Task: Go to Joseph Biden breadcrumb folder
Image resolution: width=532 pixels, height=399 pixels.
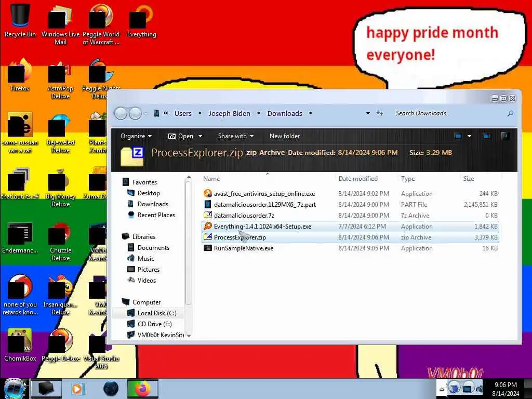Action: [229, 113]
